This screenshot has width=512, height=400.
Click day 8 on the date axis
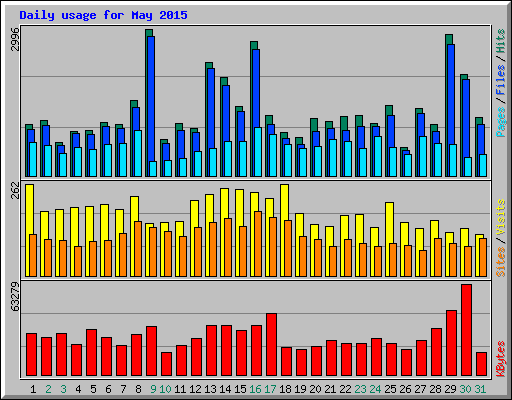tap(138, 389)
